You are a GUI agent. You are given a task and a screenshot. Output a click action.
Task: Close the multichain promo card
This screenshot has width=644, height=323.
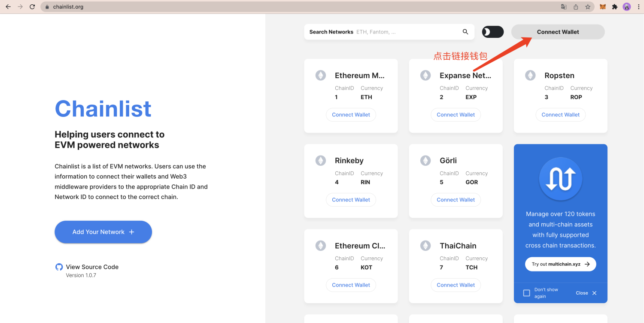click(x=586, y=293)
